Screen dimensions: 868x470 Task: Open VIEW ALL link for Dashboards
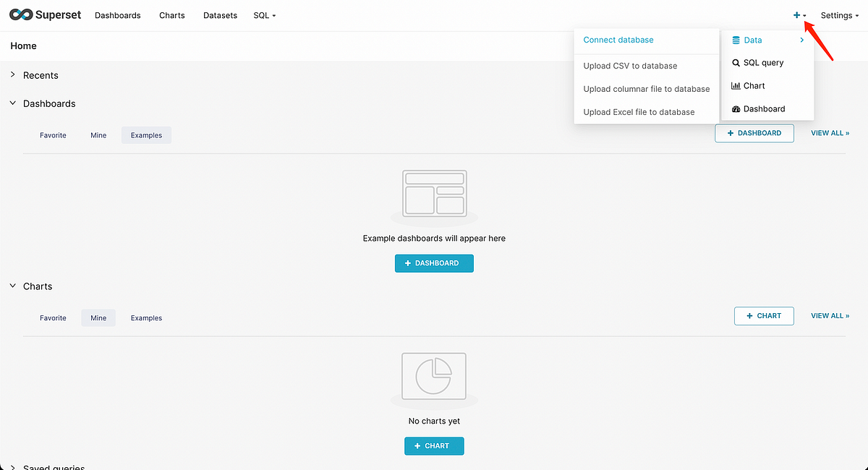pos(830,132)
